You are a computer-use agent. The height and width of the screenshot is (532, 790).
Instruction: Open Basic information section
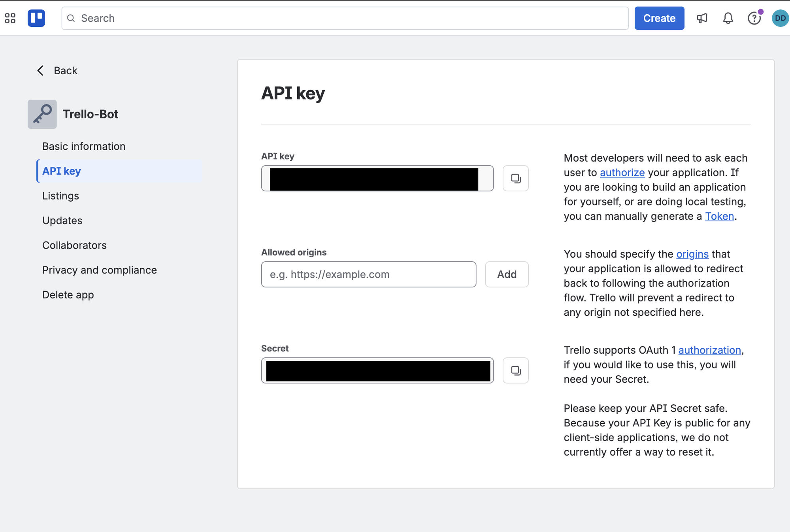84,146
